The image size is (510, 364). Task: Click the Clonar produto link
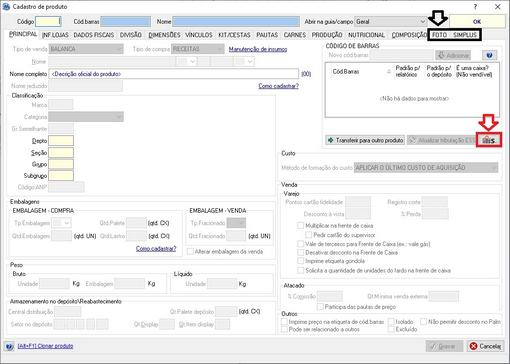45,346
